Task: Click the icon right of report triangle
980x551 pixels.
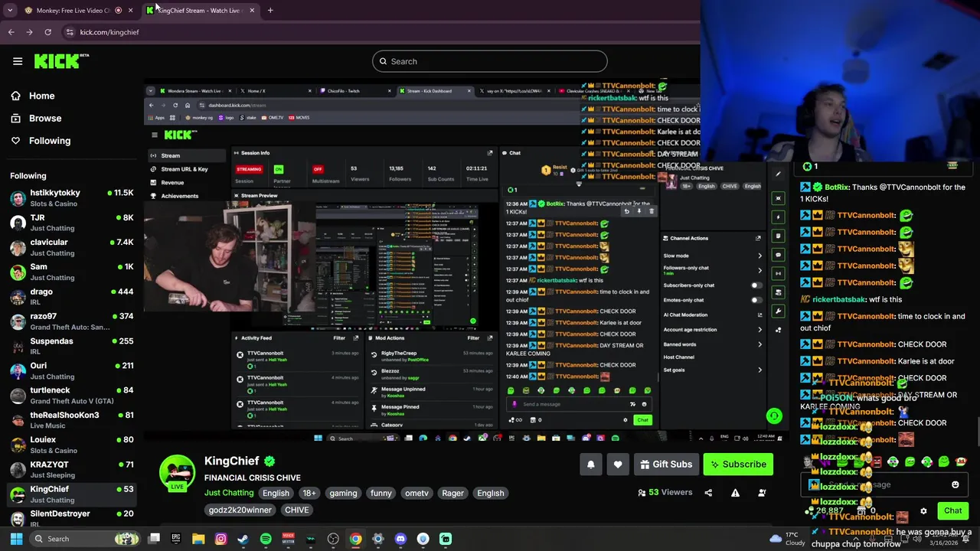Action: click(762, 493)
